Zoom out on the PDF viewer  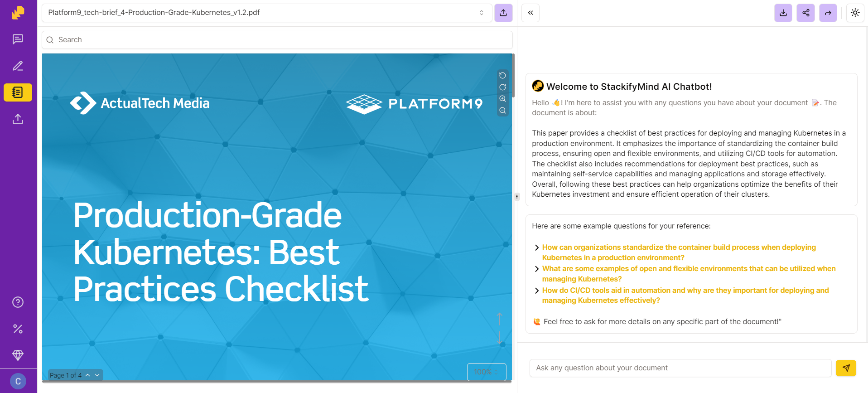pos(502,111)
